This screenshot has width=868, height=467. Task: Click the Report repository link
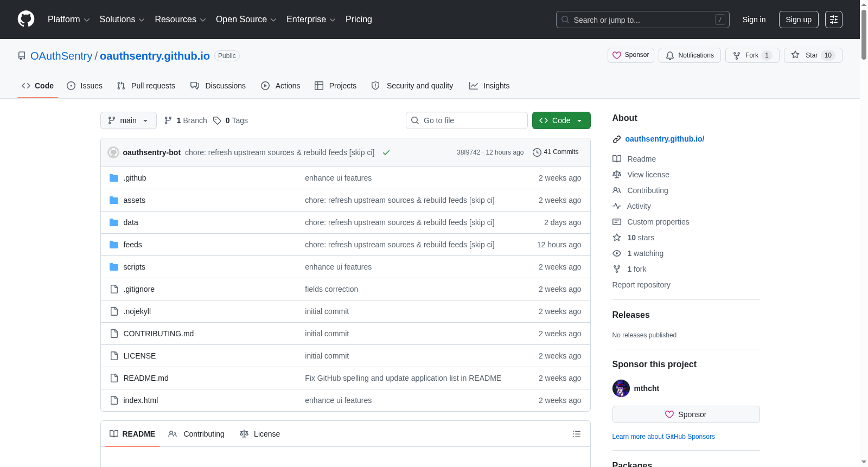(x=641, y=285)
